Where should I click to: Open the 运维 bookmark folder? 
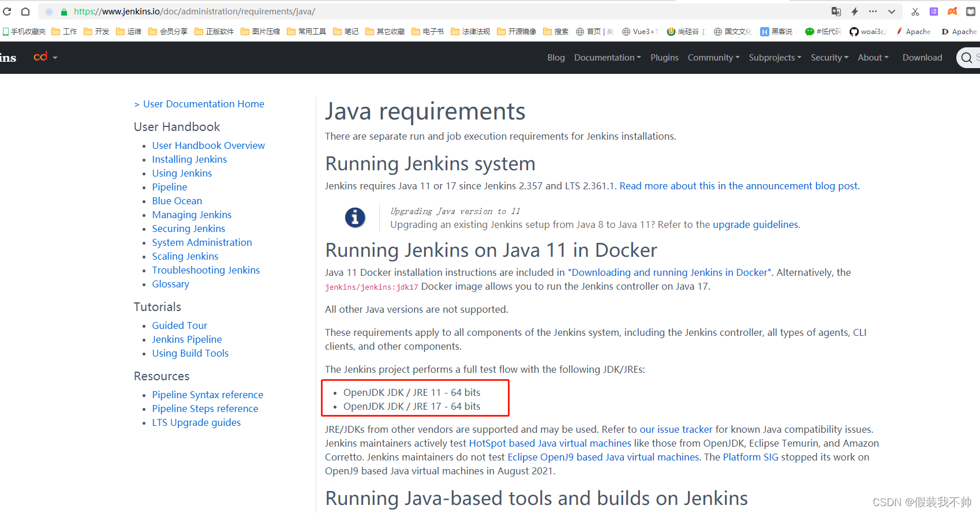pos(129,32)
